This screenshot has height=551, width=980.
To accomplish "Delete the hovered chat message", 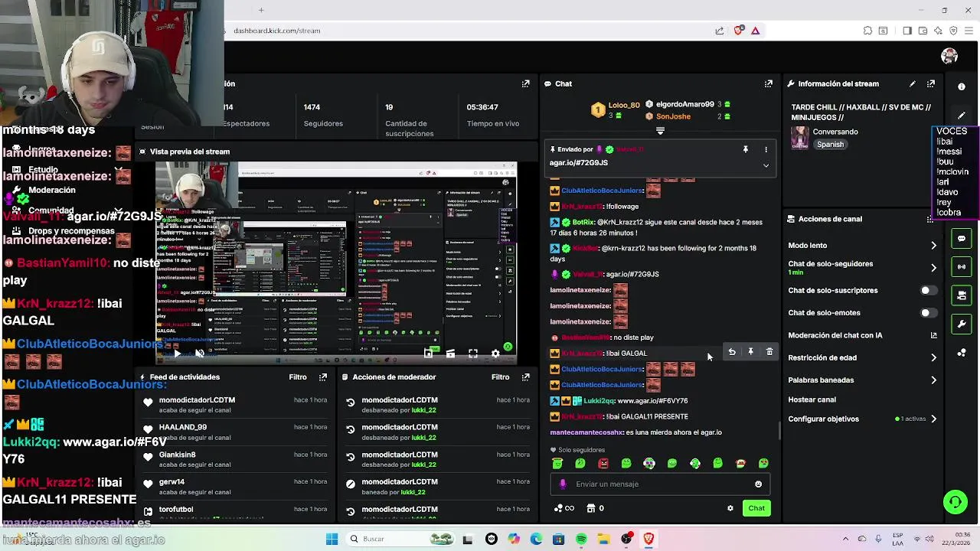I will pos(769,352).
